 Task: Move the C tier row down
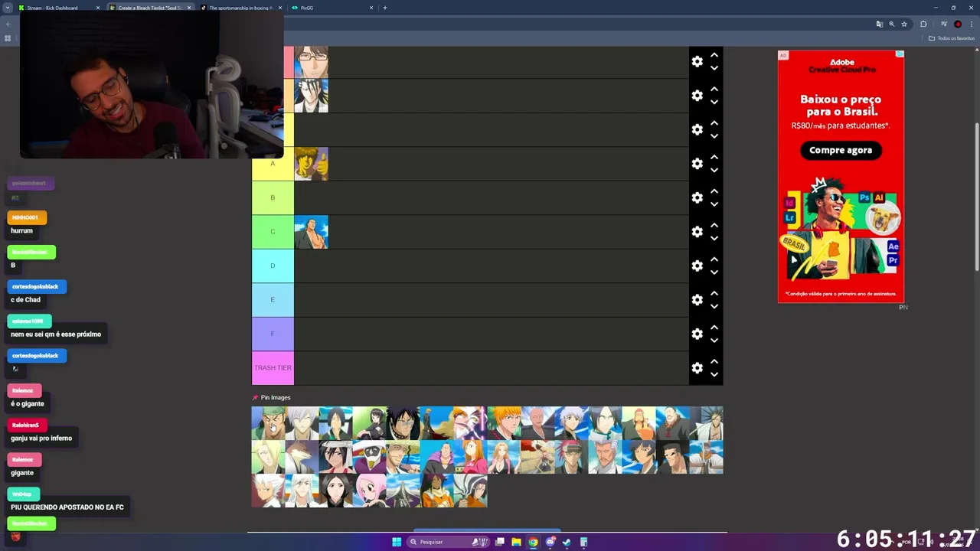pos(714,239)
